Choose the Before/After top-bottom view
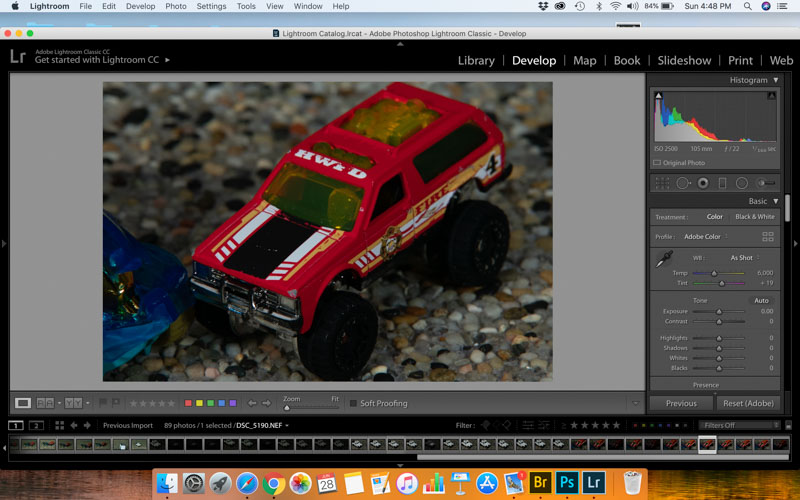Viewport: 800px width, 500px height. 73,403
